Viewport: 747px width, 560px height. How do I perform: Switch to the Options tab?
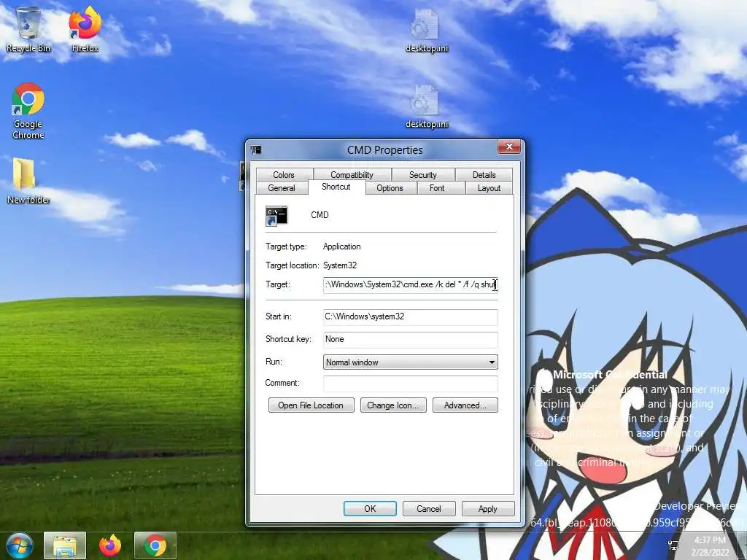390,188
